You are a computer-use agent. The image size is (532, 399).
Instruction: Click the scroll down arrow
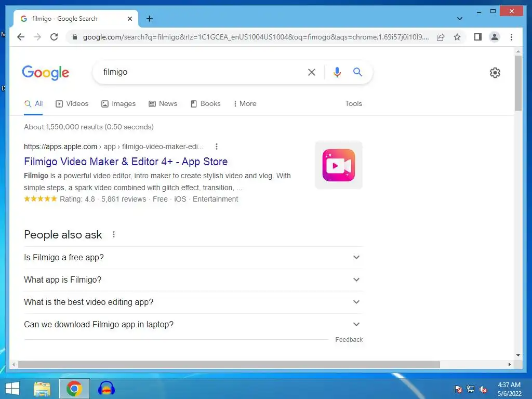[518, 355]
